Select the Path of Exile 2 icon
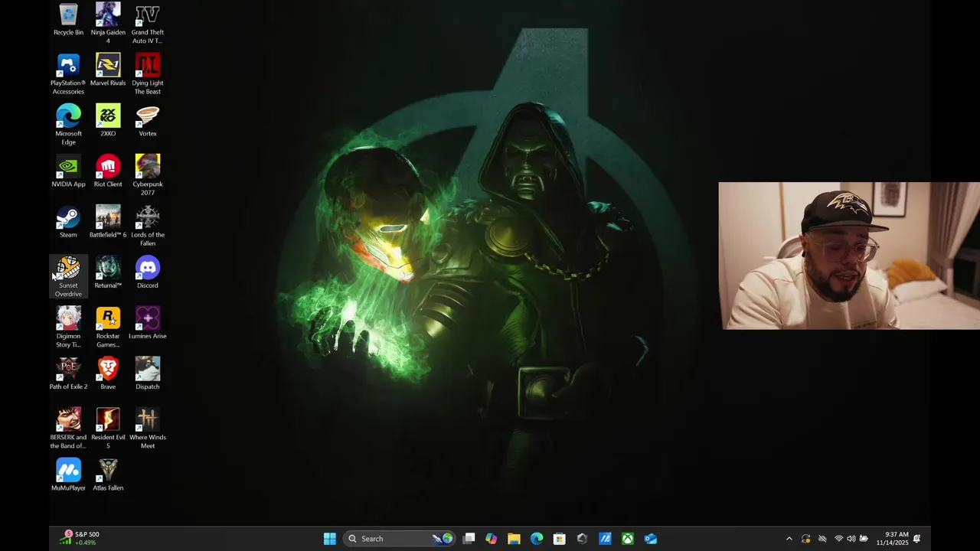This screenshot has height=551, width=980. point(68,374)
